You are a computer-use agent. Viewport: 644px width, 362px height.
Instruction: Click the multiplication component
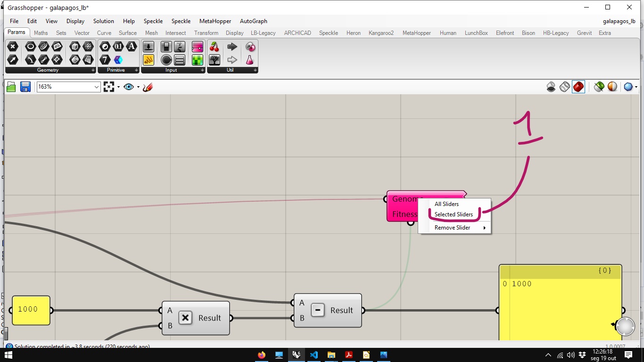196,318
